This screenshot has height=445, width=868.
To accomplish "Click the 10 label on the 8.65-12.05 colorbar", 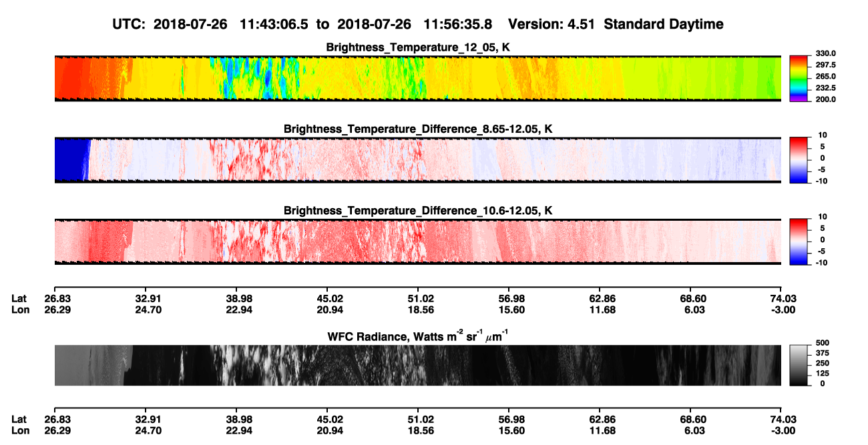I will (x=823, y=135).
